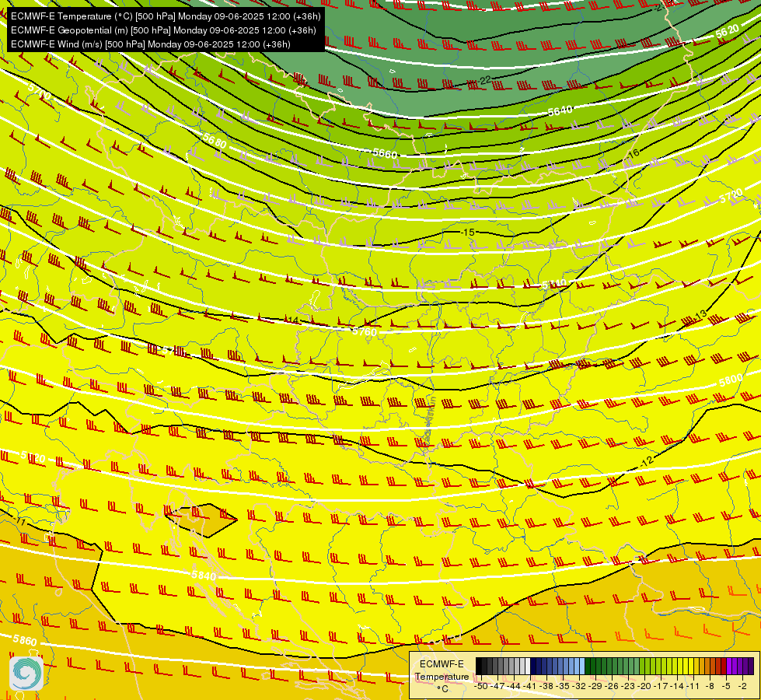Screen dimensions: 761x700
Task: Click the swirl logo icon in the corner
Action: [26, 674]
